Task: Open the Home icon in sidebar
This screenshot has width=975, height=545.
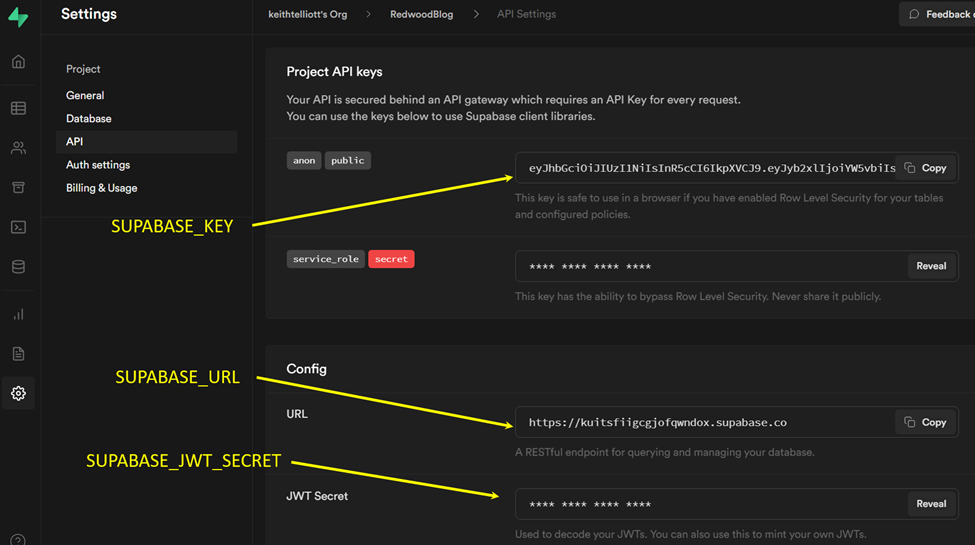Action: click(x=18, y=62)
